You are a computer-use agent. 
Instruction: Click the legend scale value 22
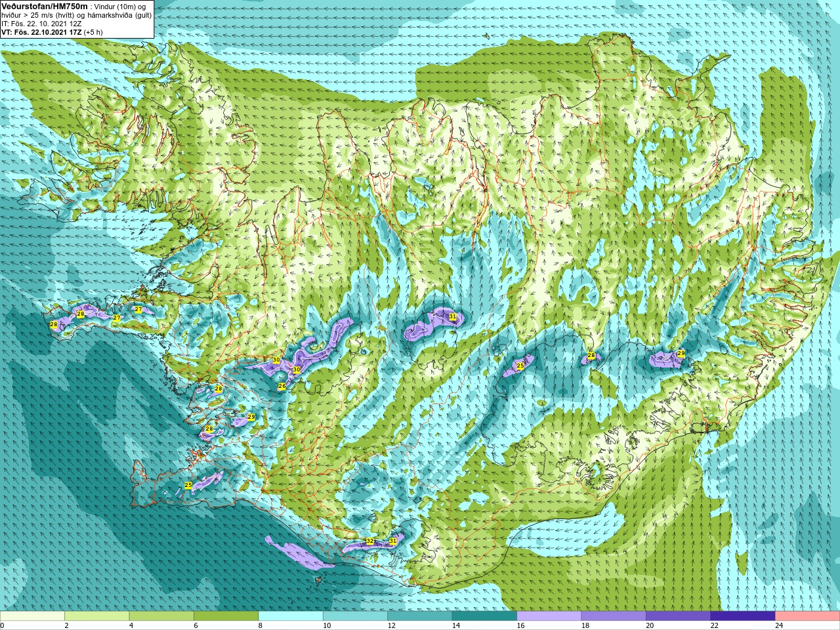pos(715,625)
